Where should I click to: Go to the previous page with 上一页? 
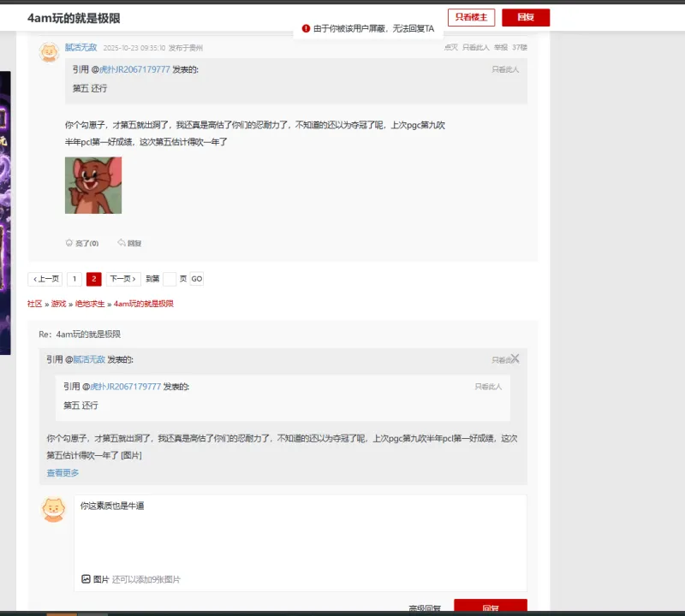[x=45, y=279]
